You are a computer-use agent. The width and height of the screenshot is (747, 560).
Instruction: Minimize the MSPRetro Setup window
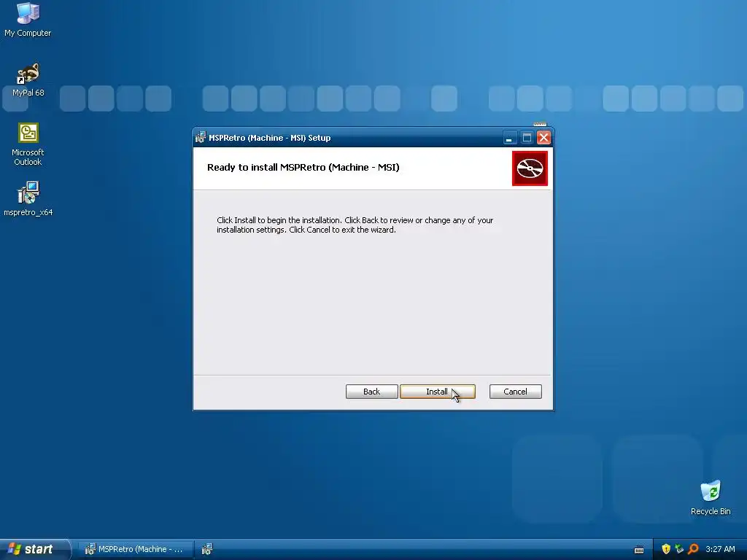509,138
